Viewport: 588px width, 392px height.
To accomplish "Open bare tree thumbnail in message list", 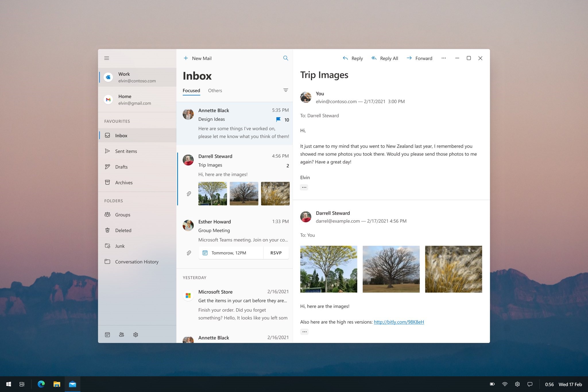I will [x=244, y=194].
